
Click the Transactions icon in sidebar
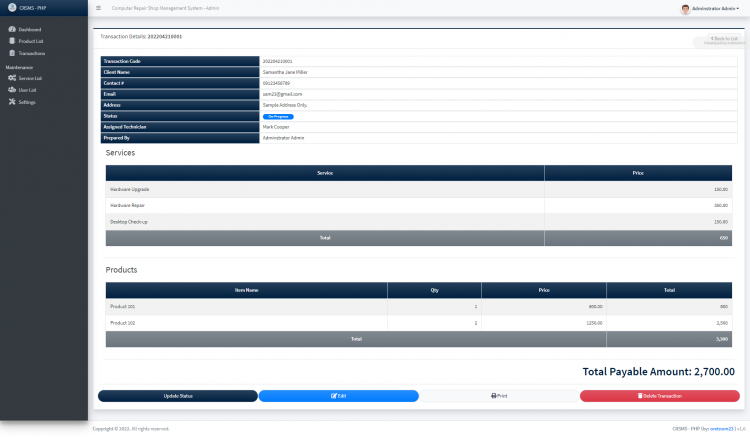tap(11, 53)
